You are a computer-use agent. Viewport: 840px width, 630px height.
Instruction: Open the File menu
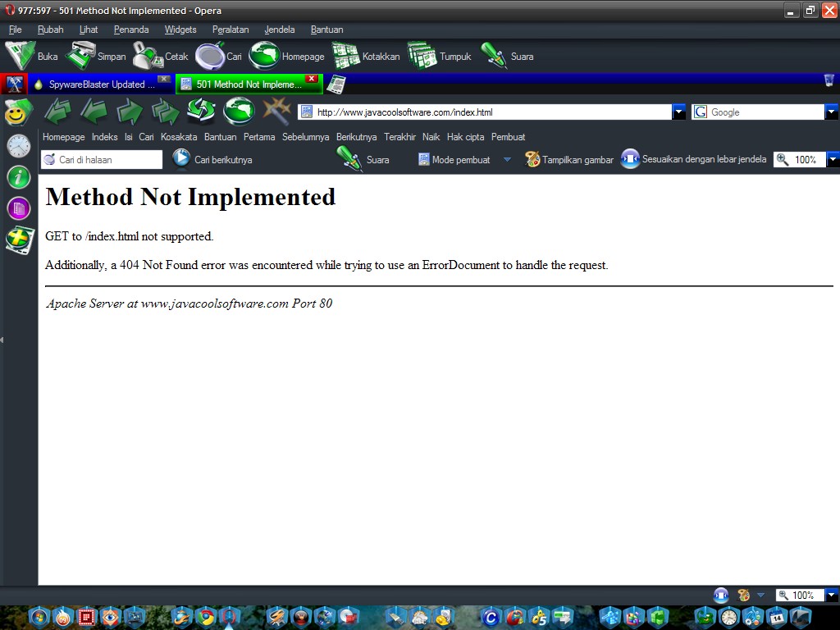[x=15, y=30]
